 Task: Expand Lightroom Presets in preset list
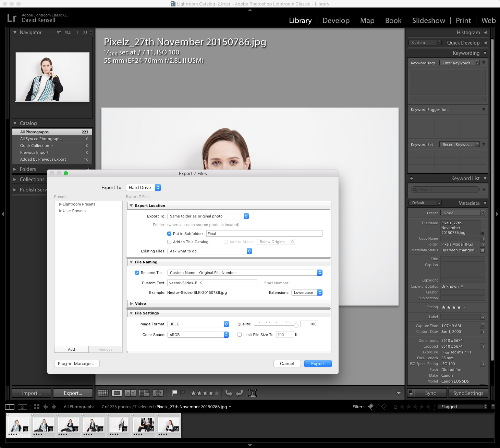[x=61, y=204]
